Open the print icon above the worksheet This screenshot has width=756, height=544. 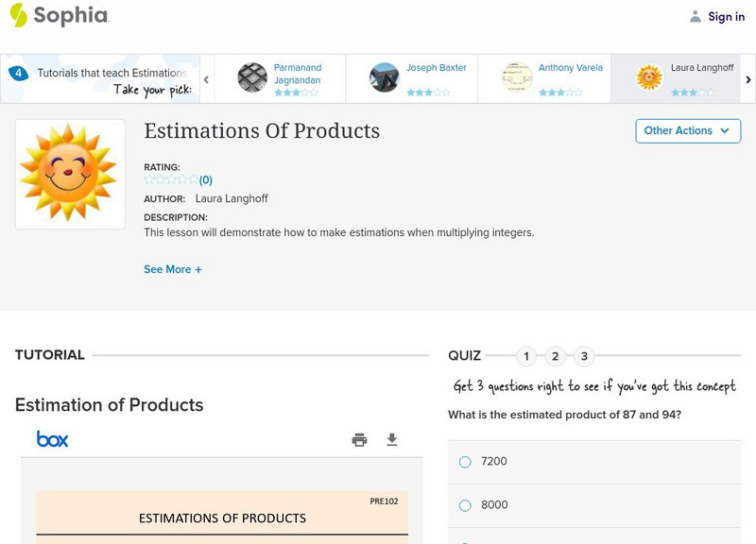pos(359,439)
